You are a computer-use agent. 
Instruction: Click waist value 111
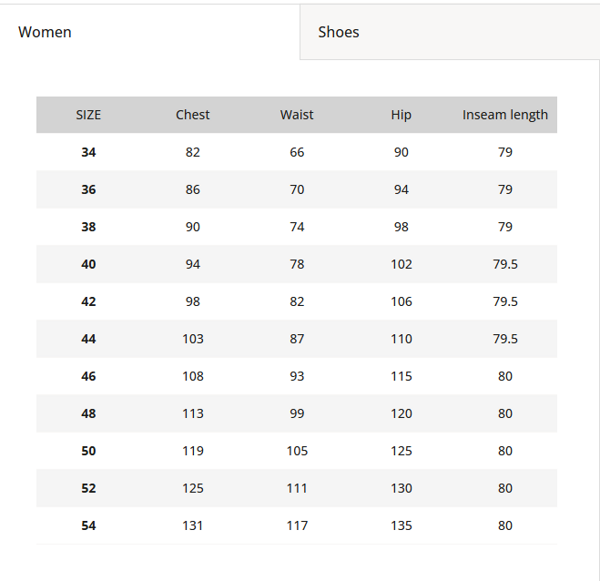coord(297,488)
